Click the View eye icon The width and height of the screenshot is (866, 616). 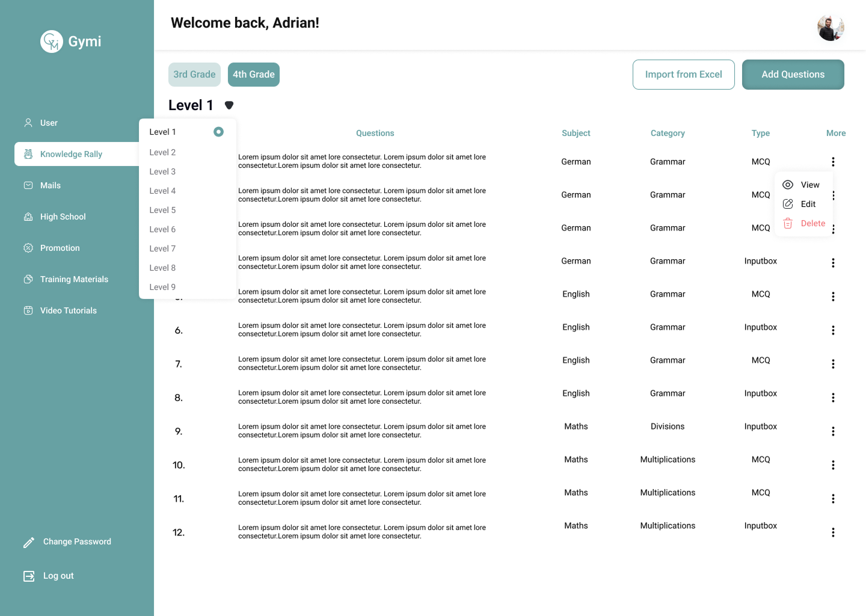pyautogui.click(x=788, y=185)
